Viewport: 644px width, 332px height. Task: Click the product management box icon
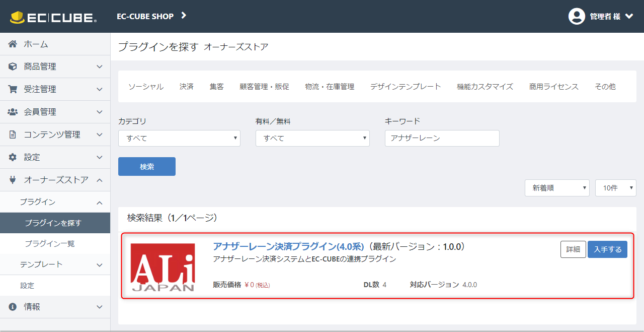(13, 67)
